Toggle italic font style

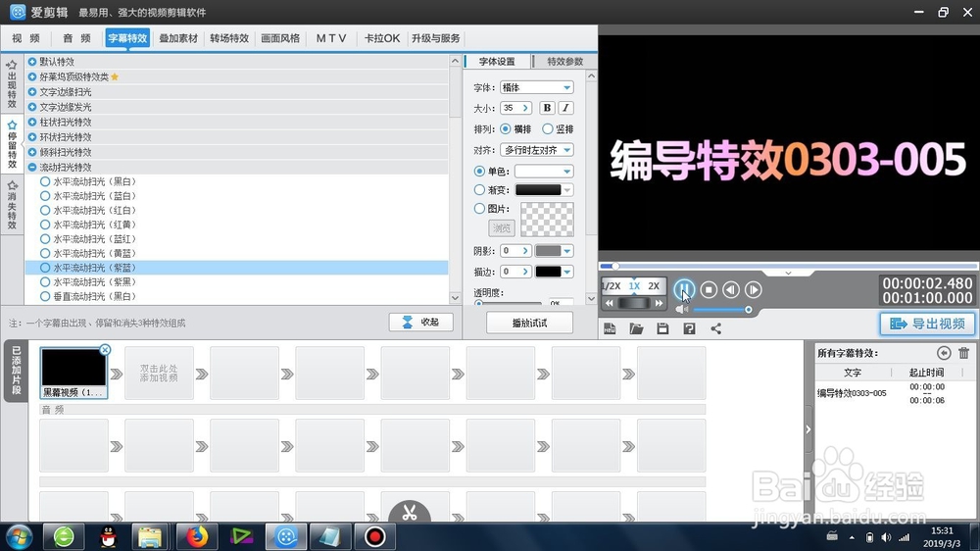point(565,108)
